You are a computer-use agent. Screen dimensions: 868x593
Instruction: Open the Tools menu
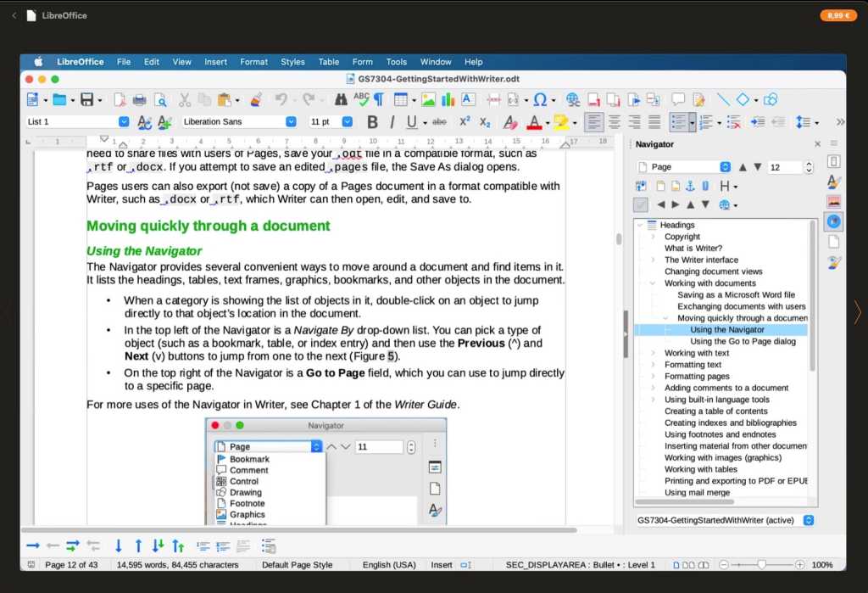[397, 62]
